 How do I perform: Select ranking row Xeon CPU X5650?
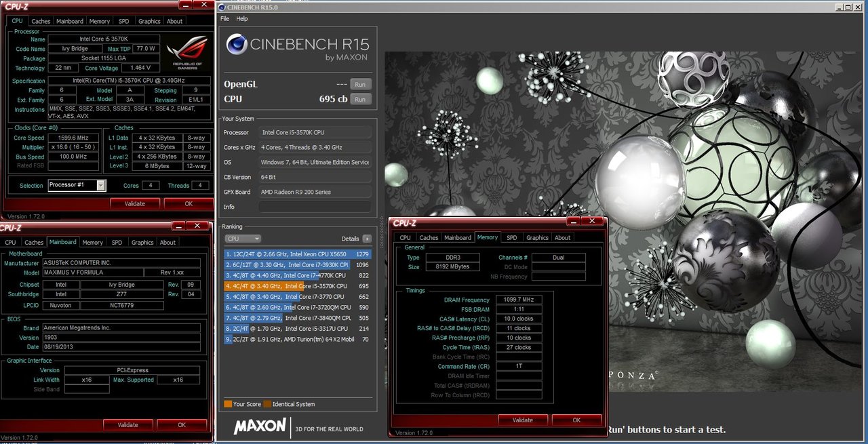point(297,254)
